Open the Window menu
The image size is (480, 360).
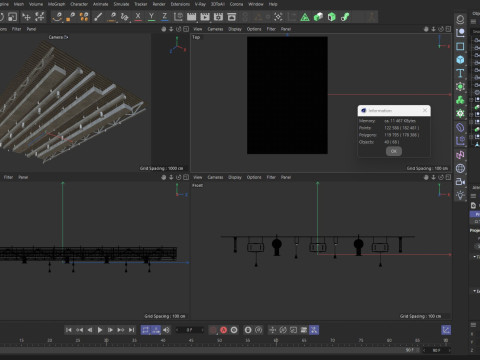point(256,4)
